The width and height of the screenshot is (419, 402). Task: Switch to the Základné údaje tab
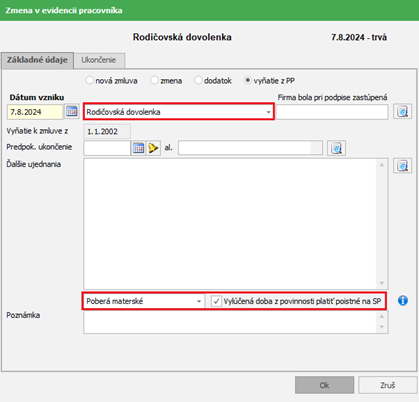(x=37, y=60)
